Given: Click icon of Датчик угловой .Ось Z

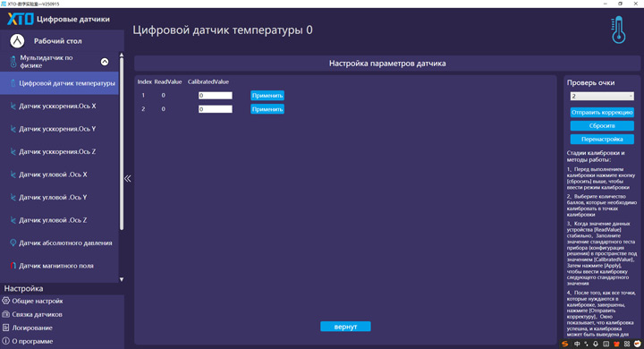Looking at the screenshot, I should click(x=13, y=220).
